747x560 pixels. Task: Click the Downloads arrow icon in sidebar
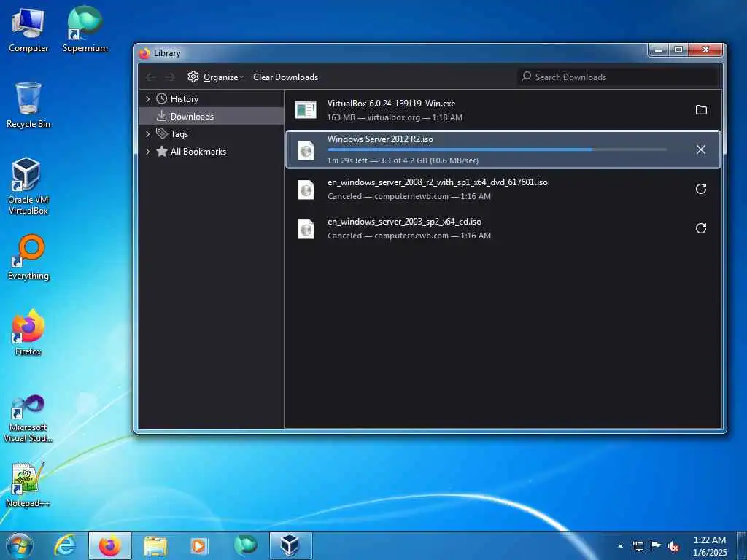click(x=161, y=116)
